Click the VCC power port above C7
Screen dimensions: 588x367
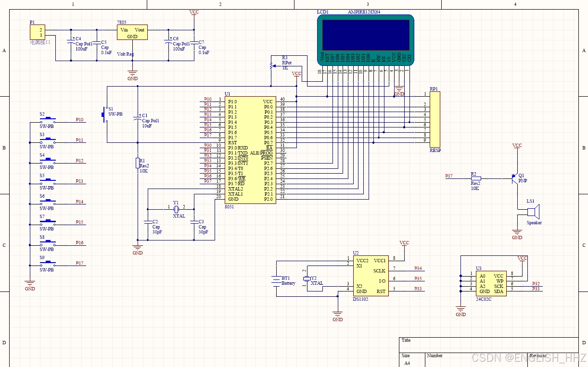pyautogui.click(x=194, y=13)
